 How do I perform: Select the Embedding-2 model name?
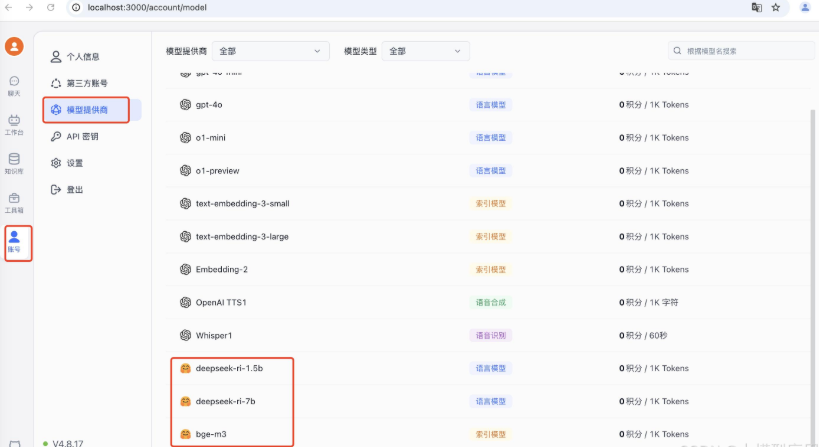(x=221, y=269)
